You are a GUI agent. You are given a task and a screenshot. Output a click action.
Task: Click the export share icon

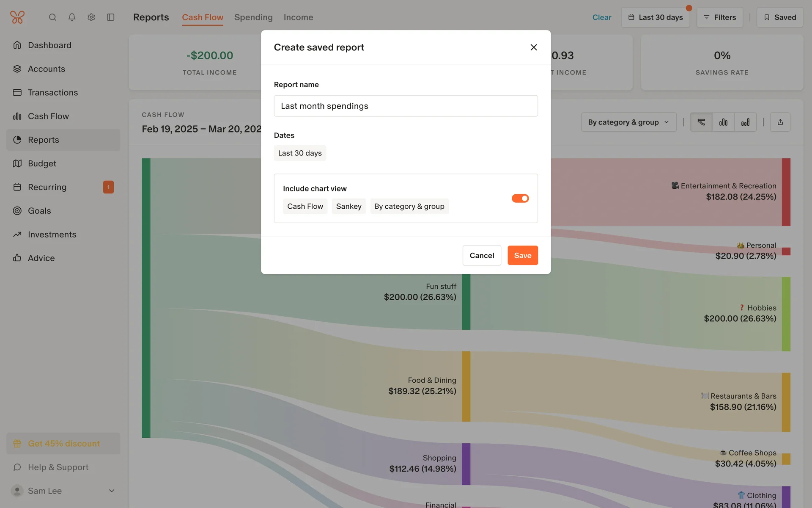coord(780,122)
